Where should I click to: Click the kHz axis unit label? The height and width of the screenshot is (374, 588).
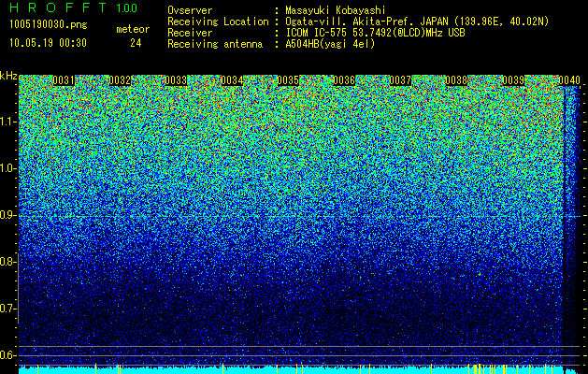8,76
